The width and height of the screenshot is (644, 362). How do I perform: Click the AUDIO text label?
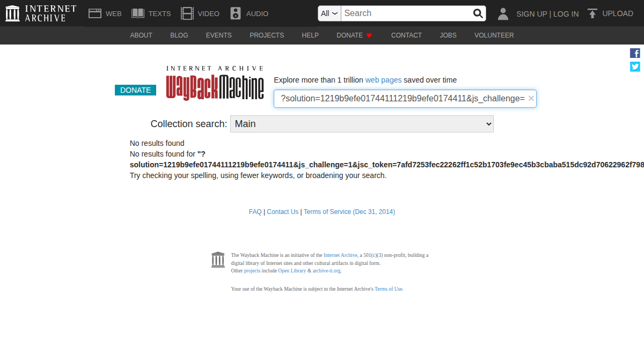258,14
